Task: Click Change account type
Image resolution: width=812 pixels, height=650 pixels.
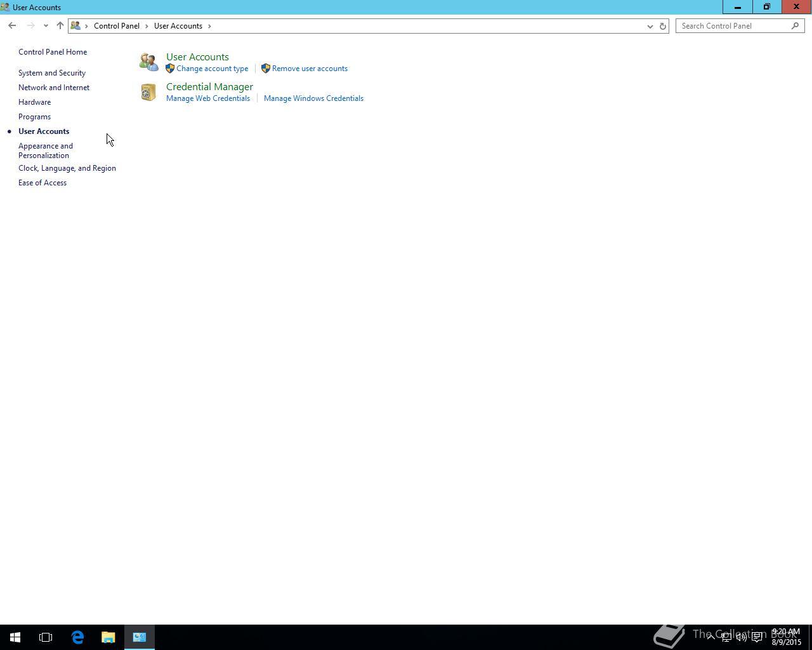Action: click(213, 69)
